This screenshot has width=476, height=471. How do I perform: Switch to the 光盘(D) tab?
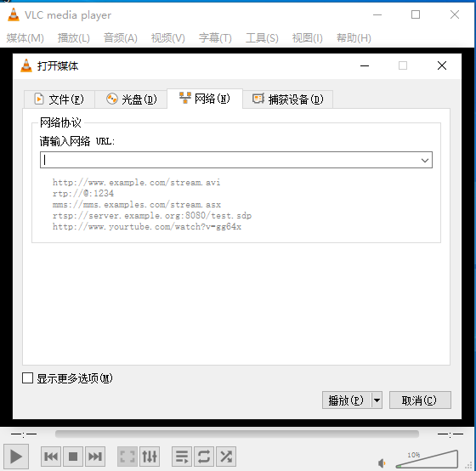pos(131,99)
